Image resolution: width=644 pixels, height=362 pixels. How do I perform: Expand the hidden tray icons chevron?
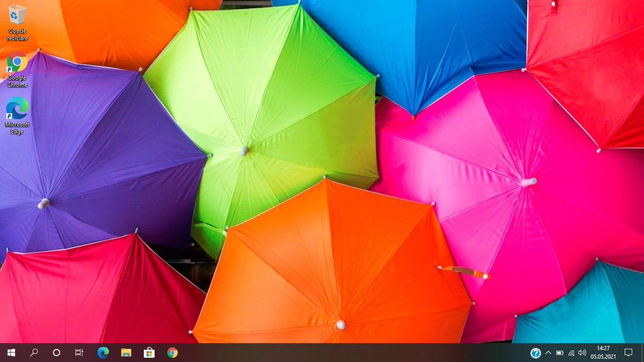548,353
